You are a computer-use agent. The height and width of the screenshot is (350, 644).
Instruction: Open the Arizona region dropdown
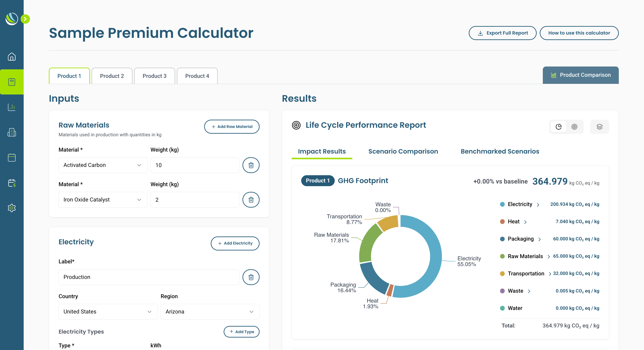[209, 311]
